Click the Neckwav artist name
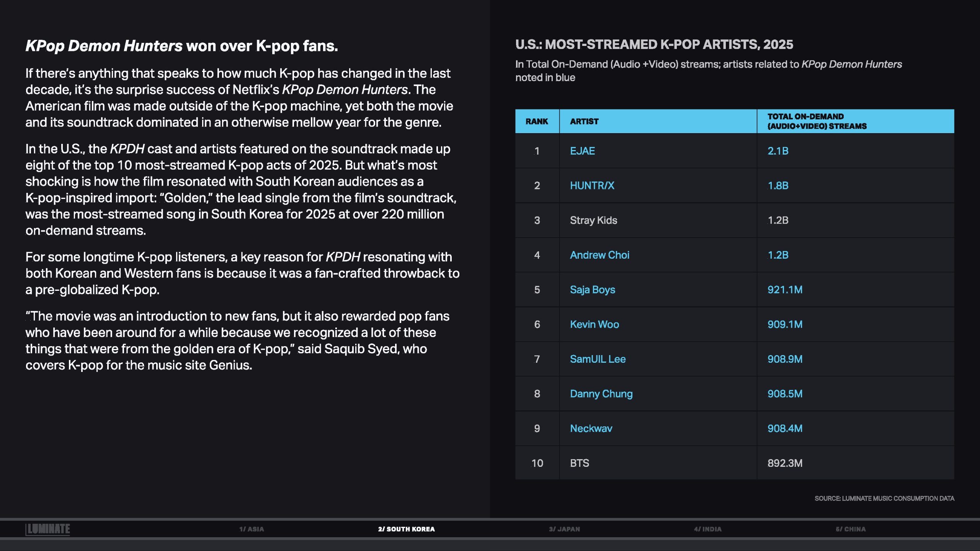Screen dimensions: 980x551 tap(591, 429)
